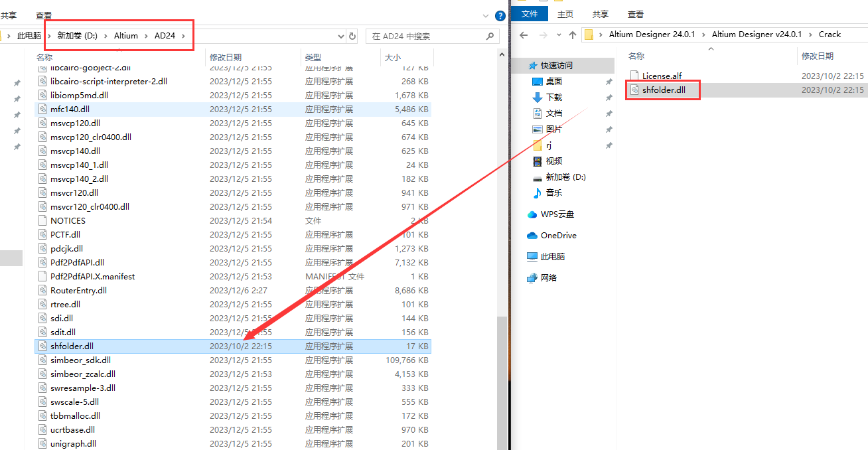Select unigraph.dll file icon
This screenshot has height=450, width=868.
click(x=42, y=443)
